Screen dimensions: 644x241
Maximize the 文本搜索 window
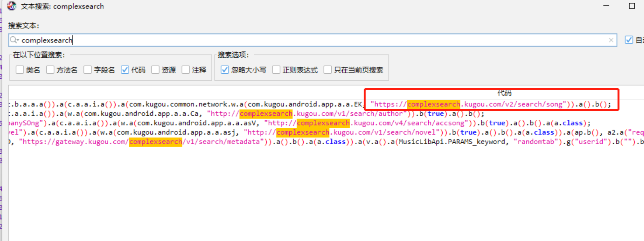632,6
